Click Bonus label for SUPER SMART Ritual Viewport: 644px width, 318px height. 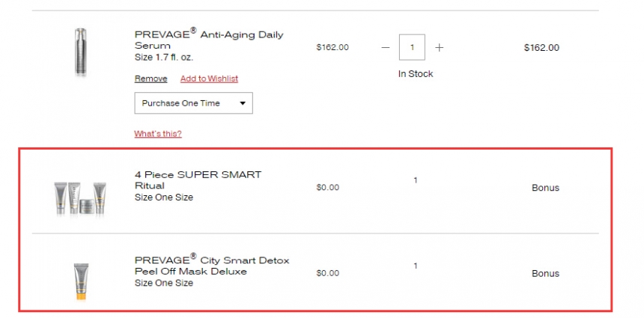click(545, 188)
